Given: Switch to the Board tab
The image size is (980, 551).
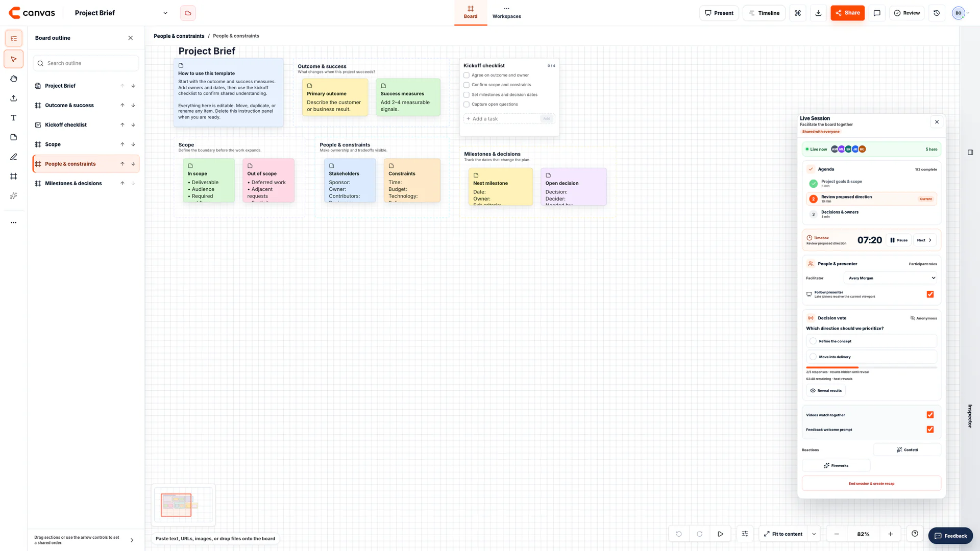Looking at the screenshot, I should (471, 13).
